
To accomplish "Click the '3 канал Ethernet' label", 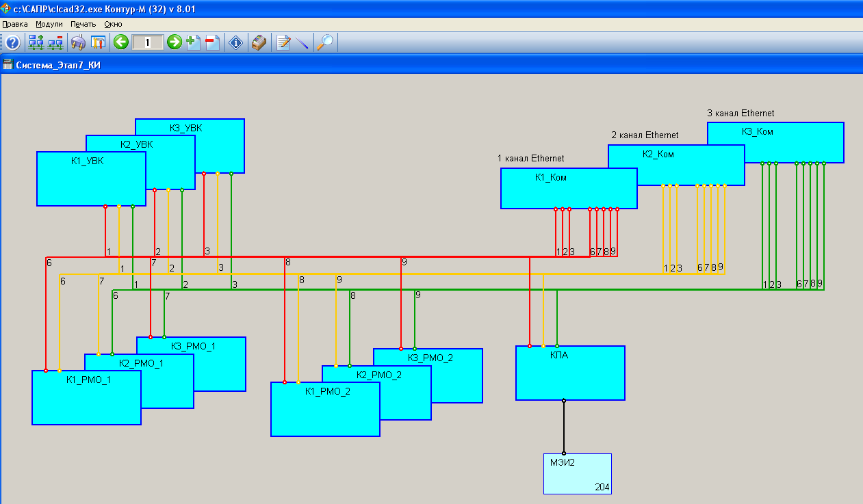I will 740,113.
